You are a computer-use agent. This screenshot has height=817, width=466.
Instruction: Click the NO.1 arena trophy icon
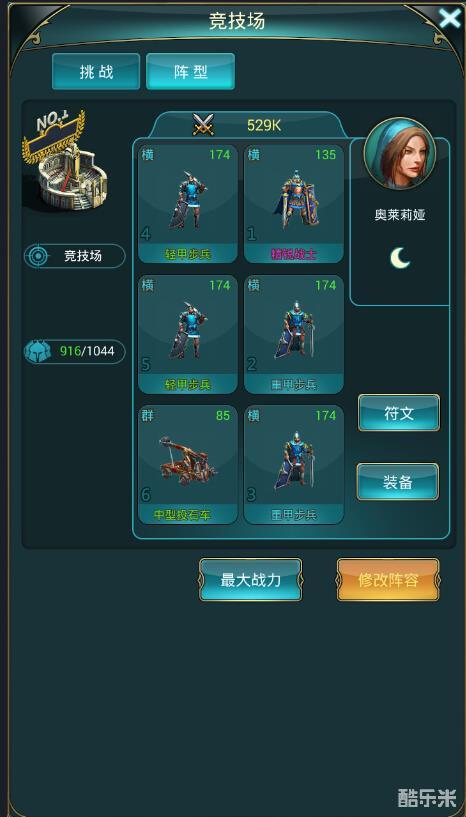(x=65, y=160)
